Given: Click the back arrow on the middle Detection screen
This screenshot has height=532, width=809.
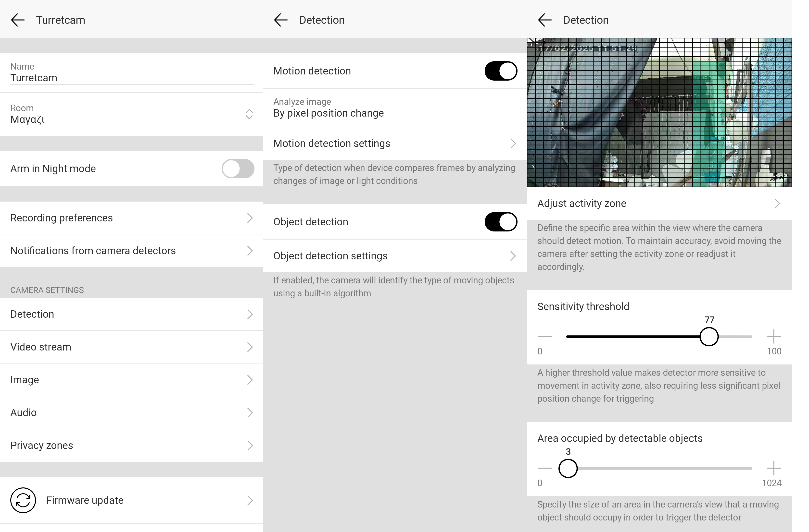Looking at the screenshot, I should click(x=281, y=20).
